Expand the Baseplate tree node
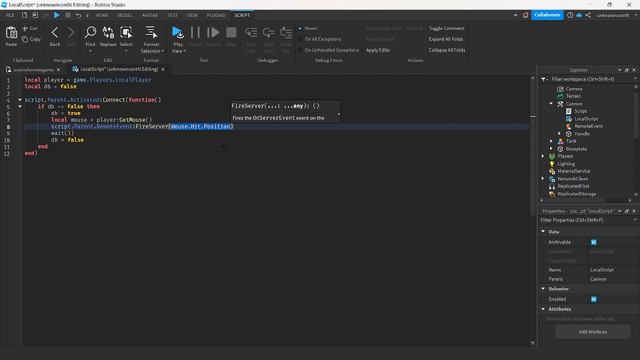640x360 pixels. 551,149
